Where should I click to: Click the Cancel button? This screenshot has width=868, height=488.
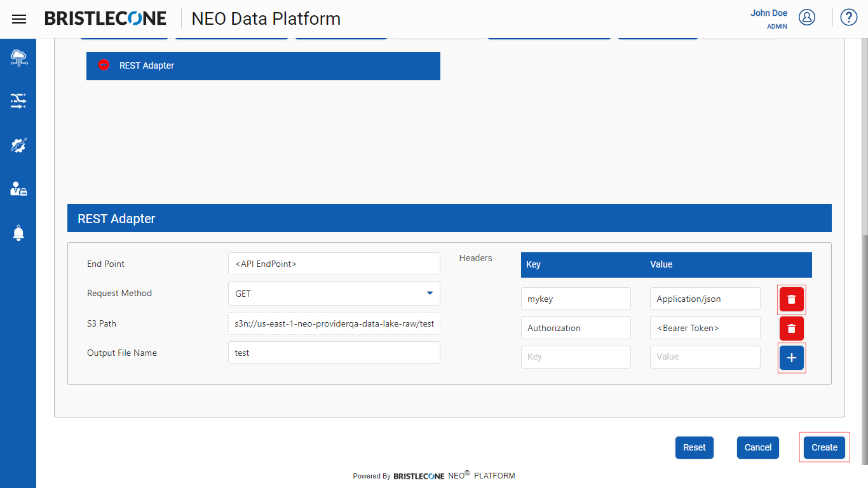point(758,447)
